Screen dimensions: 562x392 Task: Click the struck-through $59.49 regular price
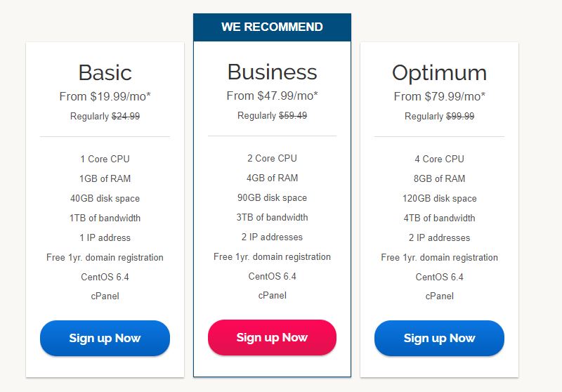293,115
